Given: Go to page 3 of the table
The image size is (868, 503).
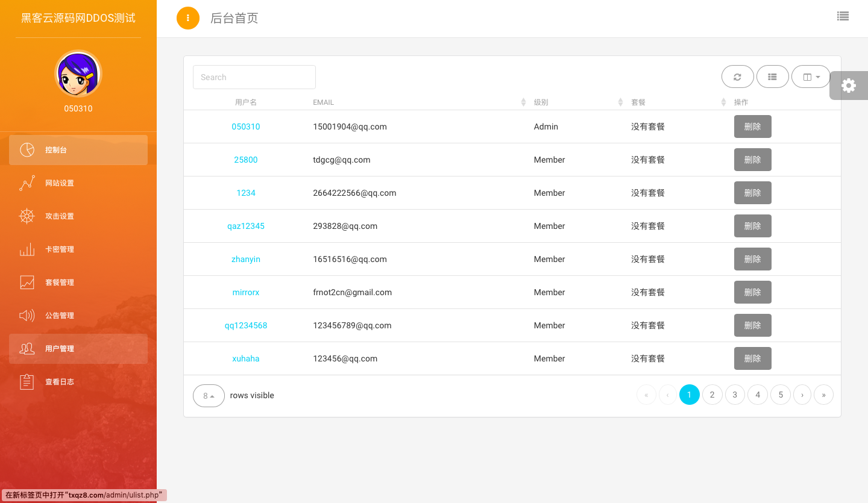Looking at the screenshot, I should pyautogui.click(x=735, y=395).
